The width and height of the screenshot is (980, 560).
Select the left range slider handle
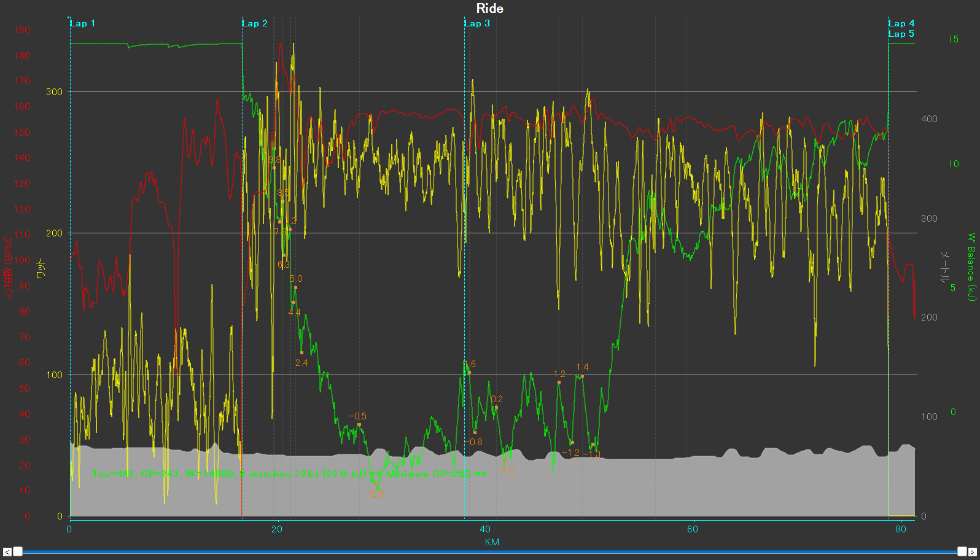coord(18,551)
